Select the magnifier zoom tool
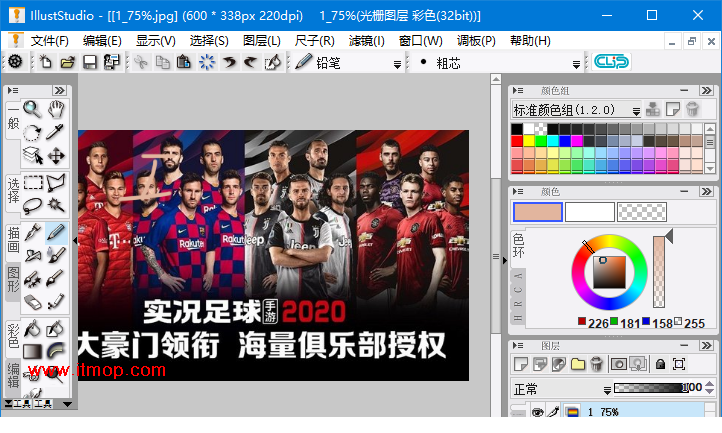This screenshot has width=722, height=433. pos(33,109)
